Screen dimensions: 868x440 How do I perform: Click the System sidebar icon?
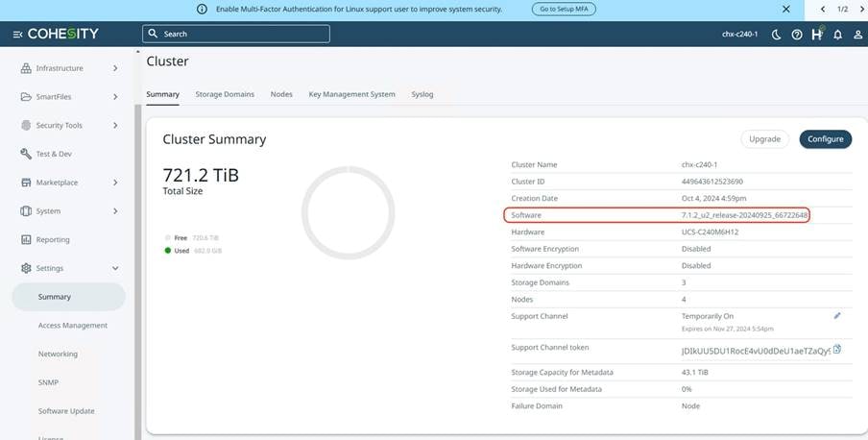[26, 211]
